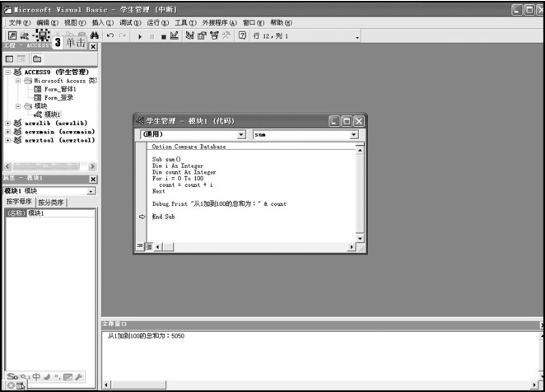Open toolbar options arrow at toolbar end
This screenshot has height=392, width=545.
click(x=357, y=37)
